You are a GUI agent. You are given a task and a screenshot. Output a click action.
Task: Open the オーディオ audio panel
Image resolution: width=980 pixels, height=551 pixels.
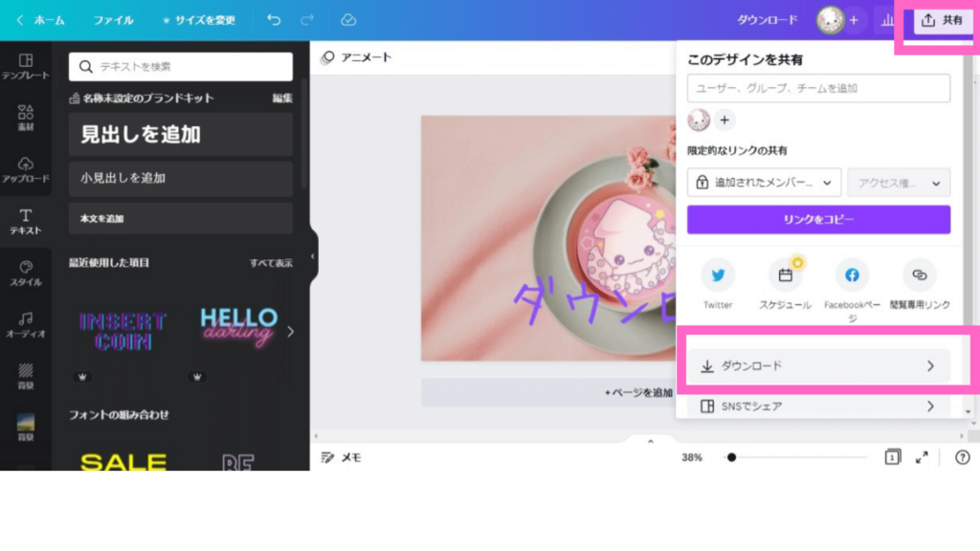click(x=26, y=325)
